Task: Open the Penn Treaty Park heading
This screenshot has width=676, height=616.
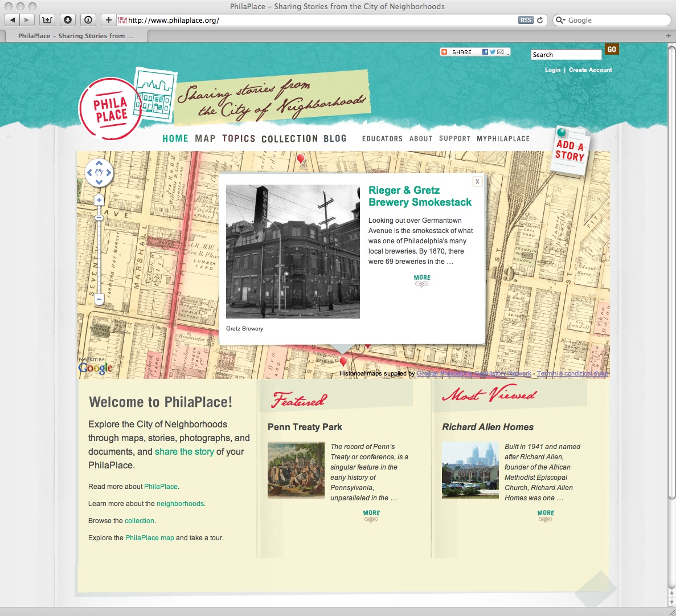Action: point(305,427)
